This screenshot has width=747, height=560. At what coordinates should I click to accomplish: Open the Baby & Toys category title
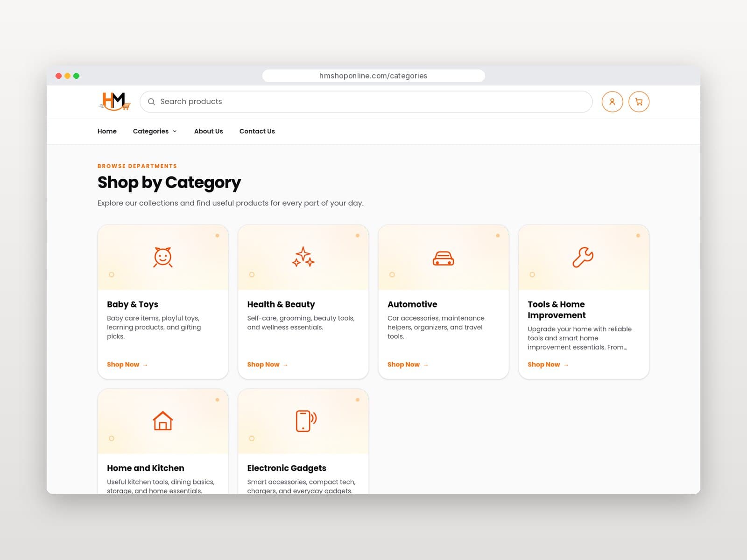tap(133, 304)
